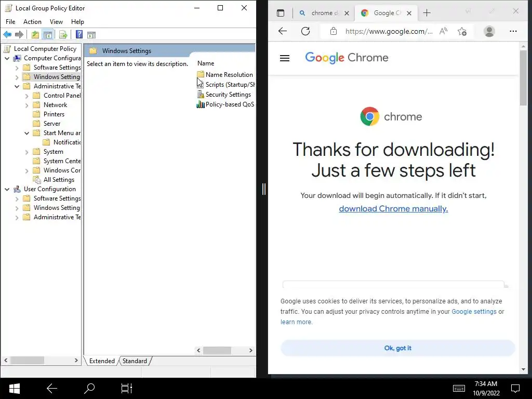Open the 'Google settings' link
This screenshot has width=532, height=399.
[474, 312]
